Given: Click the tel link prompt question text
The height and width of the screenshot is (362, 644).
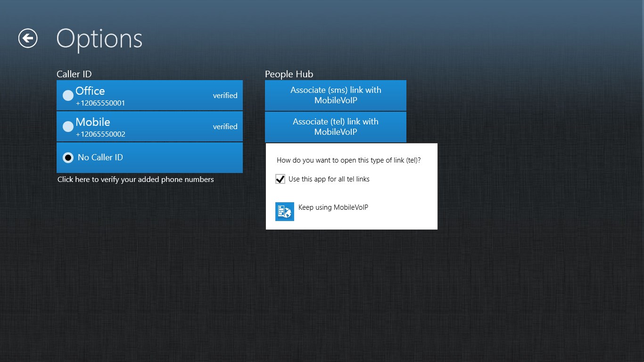Looking at the screenshot, I should click(348, 160).
